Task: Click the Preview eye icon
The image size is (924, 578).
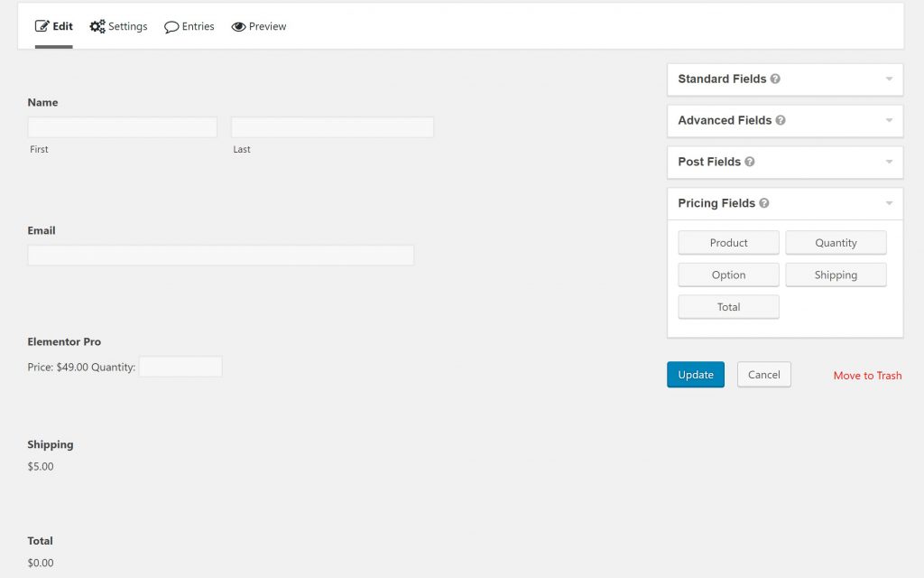Action: point(238,27)
